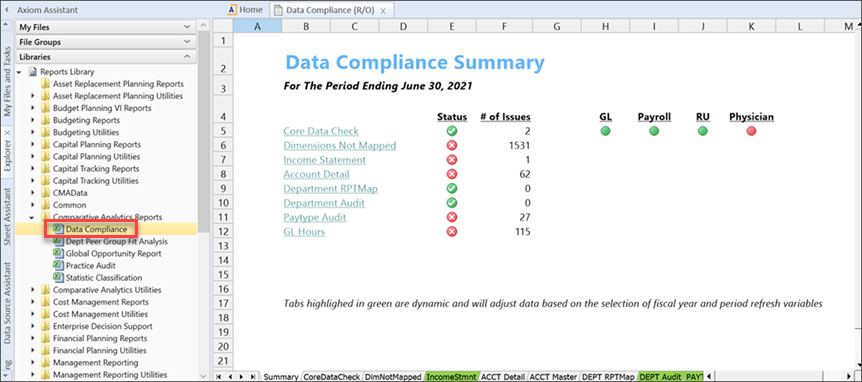Click the Reports Library icon
This screenshot has width=862, height=382.
click(x=32, y=72)
